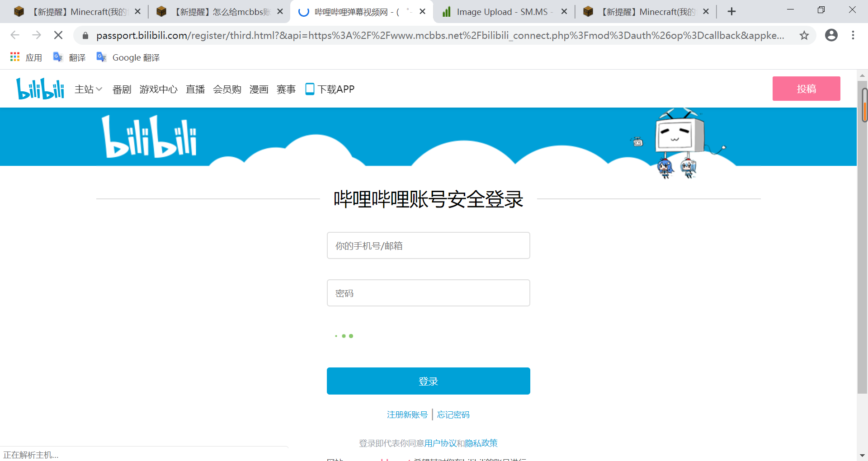Open a new browser tab

(x=732, y=12)
